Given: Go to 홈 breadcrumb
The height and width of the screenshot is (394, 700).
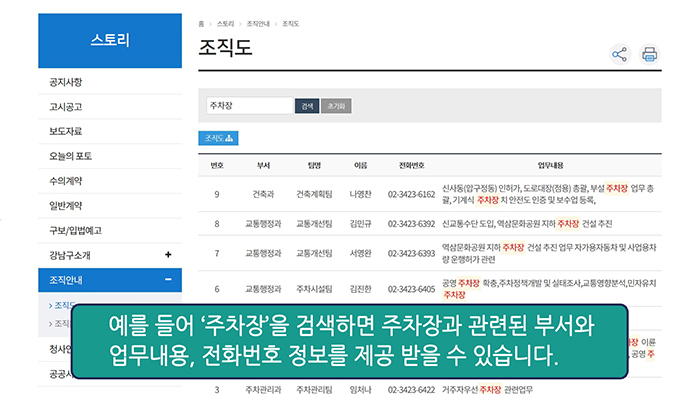Looking at the screenshot, I should pos(201,24).
